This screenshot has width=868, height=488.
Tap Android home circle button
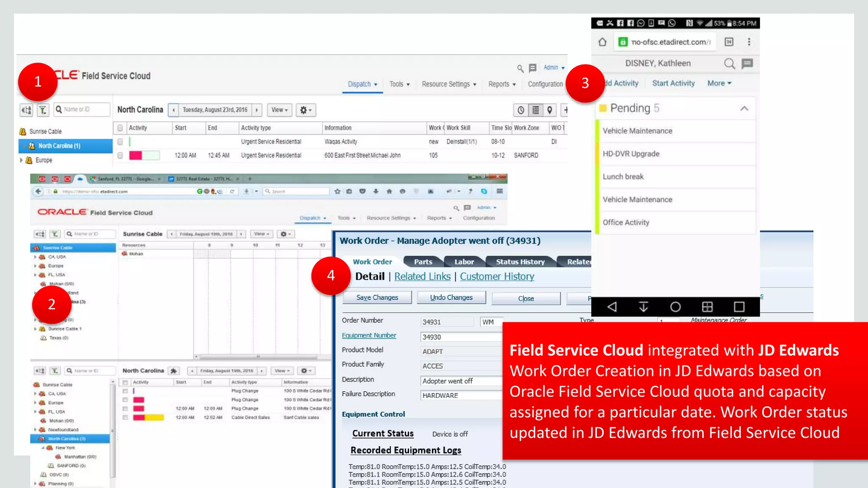(676, 307)
